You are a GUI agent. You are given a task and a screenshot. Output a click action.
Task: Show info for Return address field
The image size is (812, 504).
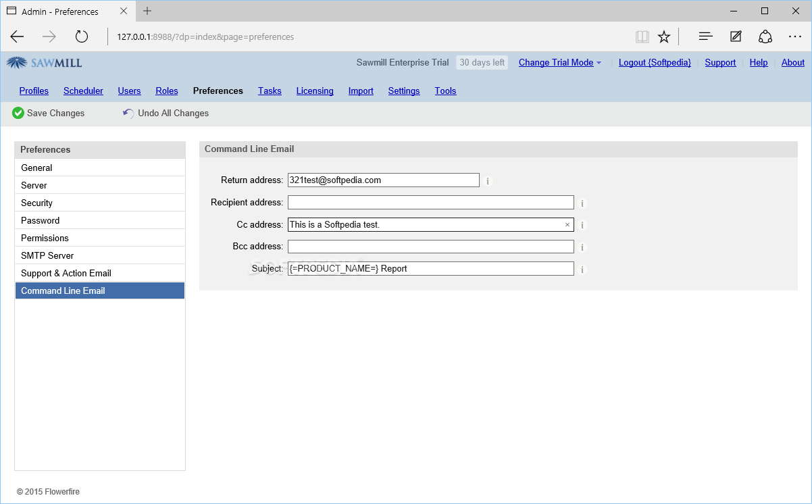tap(488, 180)
